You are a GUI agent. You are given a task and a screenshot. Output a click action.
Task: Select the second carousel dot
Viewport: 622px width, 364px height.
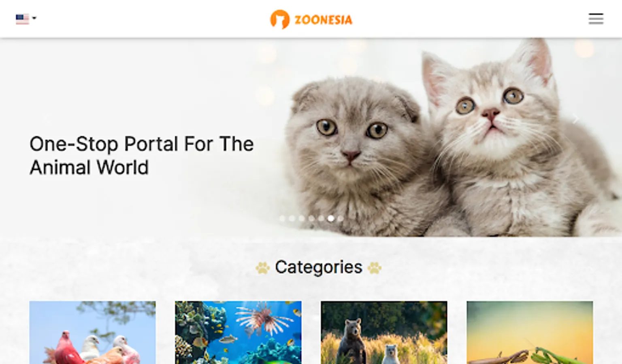click(x=292, y=218)
